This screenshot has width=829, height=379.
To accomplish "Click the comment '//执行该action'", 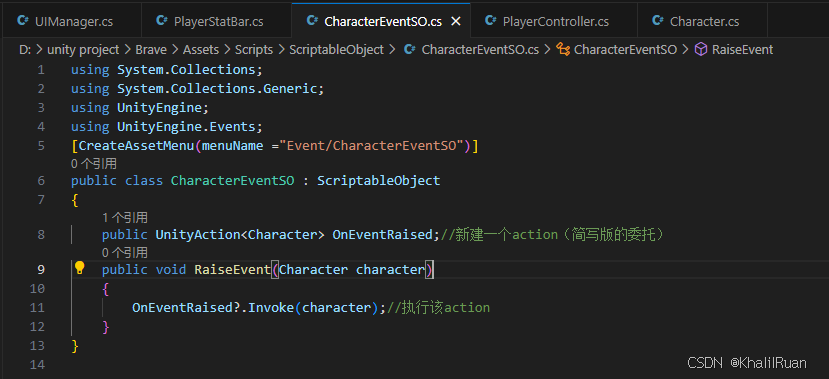I will click(439, 308).
